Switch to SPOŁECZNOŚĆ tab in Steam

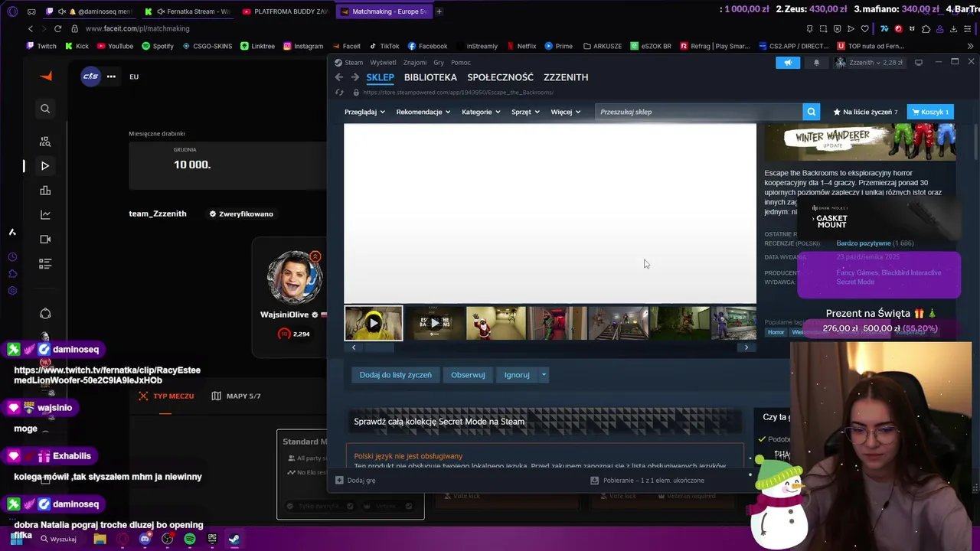(500, 77)
